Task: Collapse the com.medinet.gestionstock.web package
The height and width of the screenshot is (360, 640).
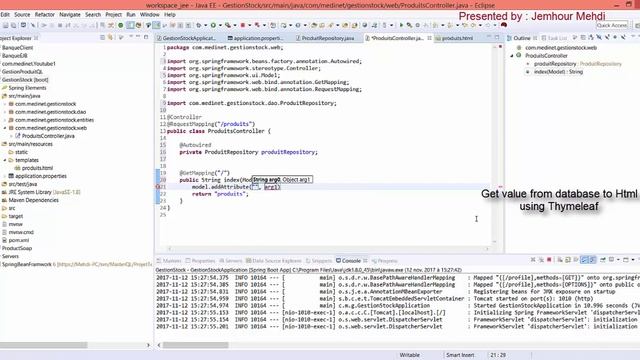Action: tap(5, 128)
